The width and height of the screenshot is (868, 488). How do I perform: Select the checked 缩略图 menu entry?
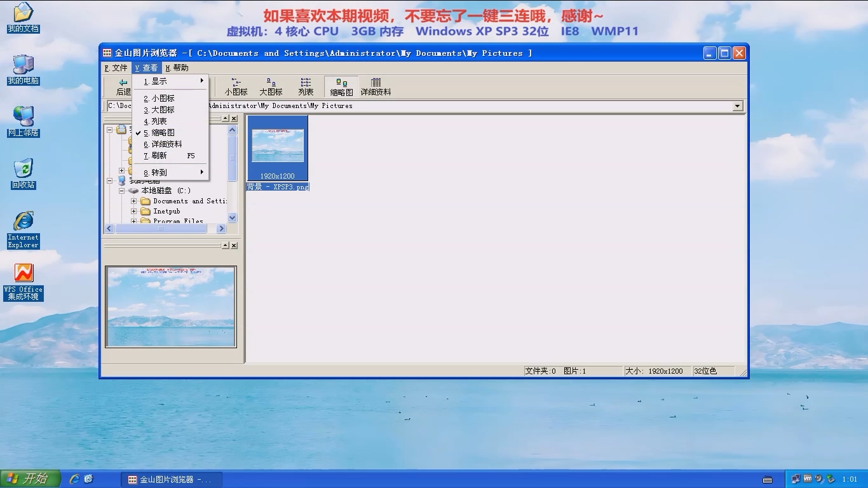(x=170, y=133)
